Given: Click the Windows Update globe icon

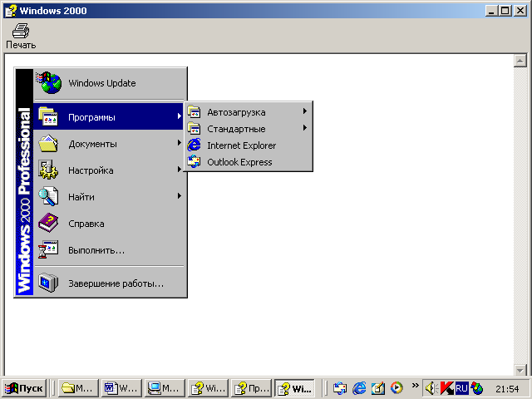Looking at the screenshot, I should 49,82.
